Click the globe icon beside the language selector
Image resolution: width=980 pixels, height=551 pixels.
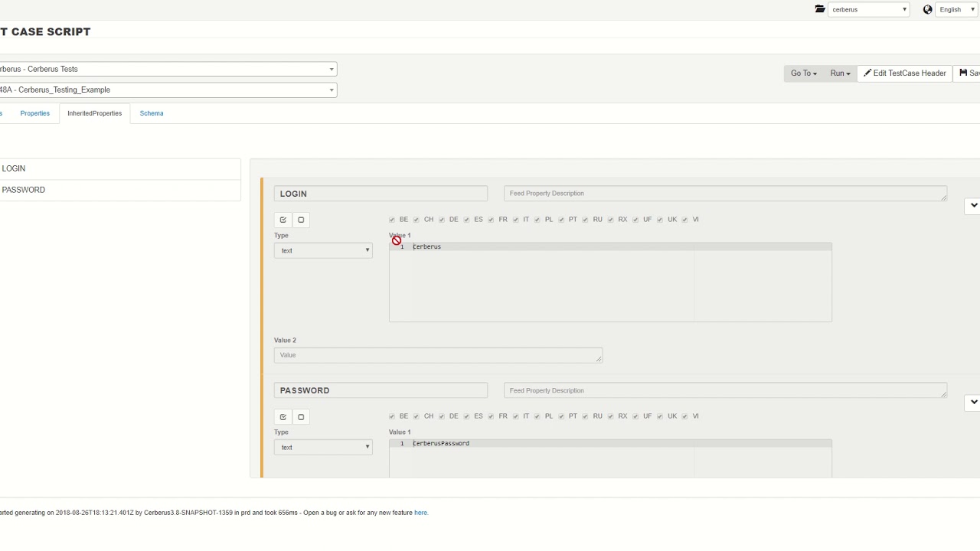[x=928, y=9]
